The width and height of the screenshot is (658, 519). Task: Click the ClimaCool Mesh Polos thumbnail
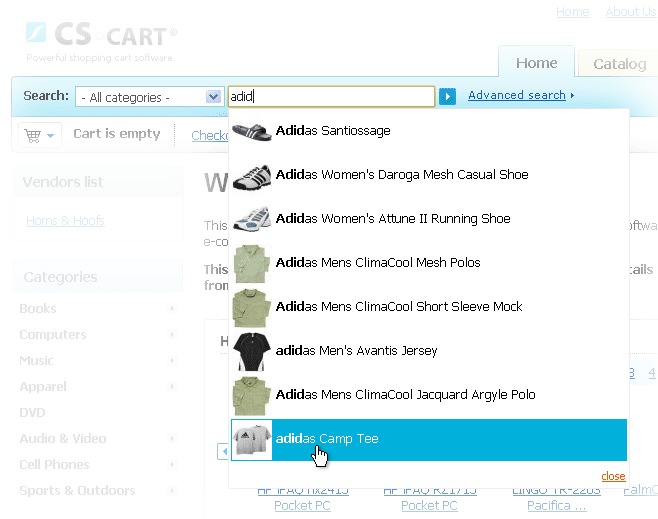[251, 264]
